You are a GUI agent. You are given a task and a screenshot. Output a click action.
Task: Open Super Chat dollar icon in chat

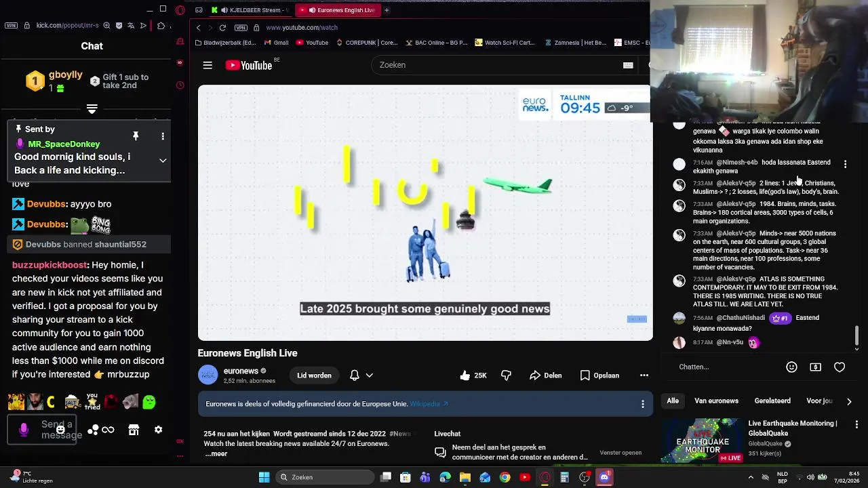[815, 367]
